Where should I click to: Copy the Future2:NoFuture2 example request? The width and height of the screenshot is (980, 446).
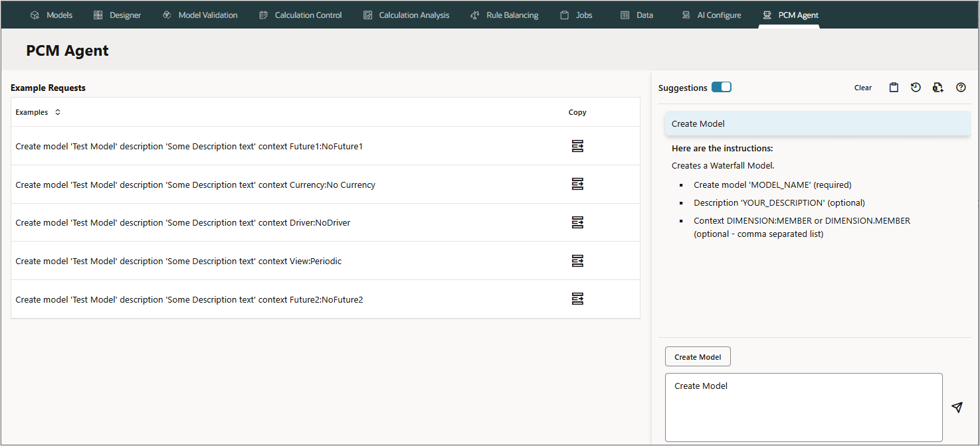577,299
